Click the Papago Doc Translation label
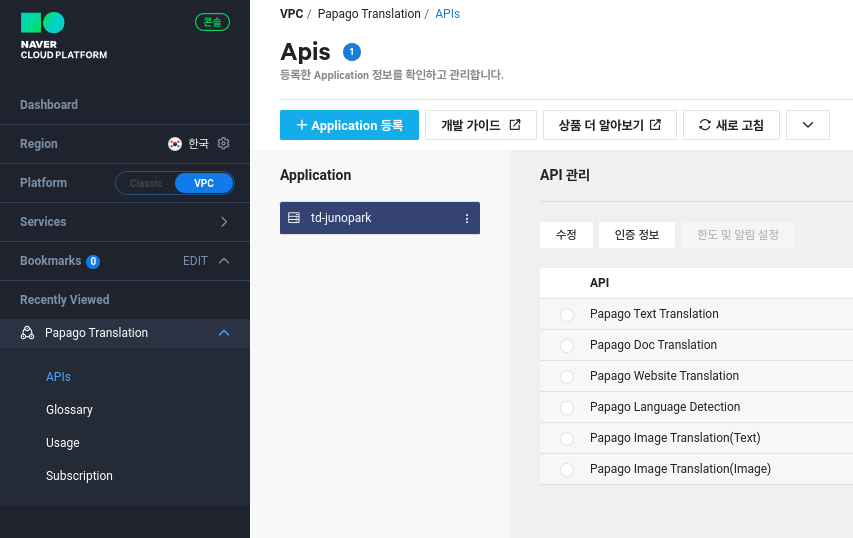853x538 pixels. [x=653, y=345]
